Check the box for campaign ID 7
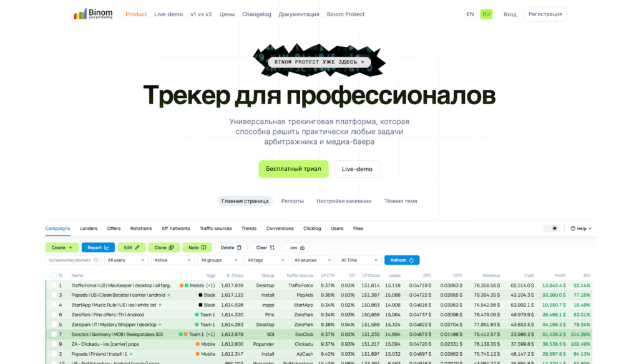Image resolution: width=639 pixels, height=364 pixels. coord(54,334)
